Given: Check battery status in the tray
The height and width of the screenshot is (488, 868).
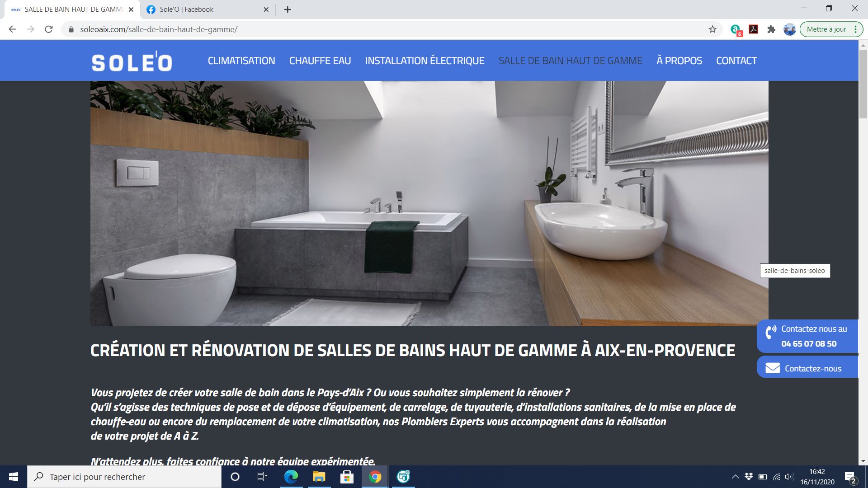Looking at the screenshot, I should pos(763,477).
